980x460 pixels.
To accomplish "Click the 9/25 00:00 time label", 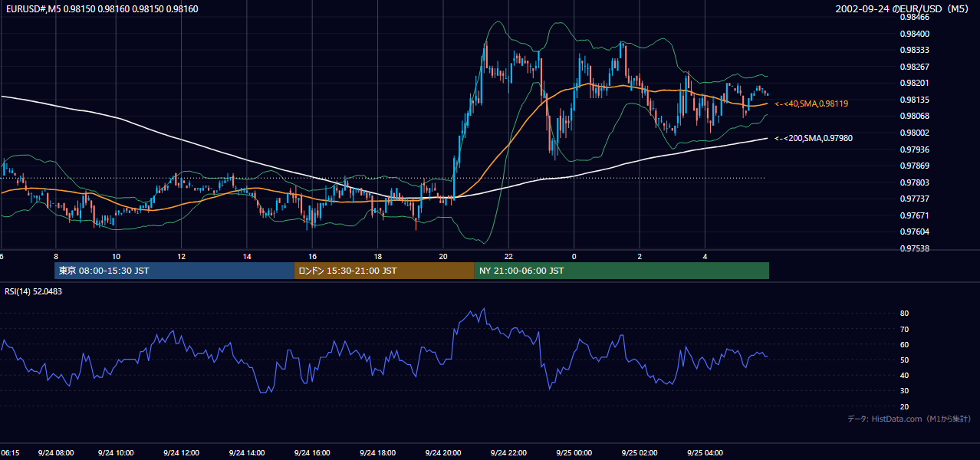I will point(573,453).
